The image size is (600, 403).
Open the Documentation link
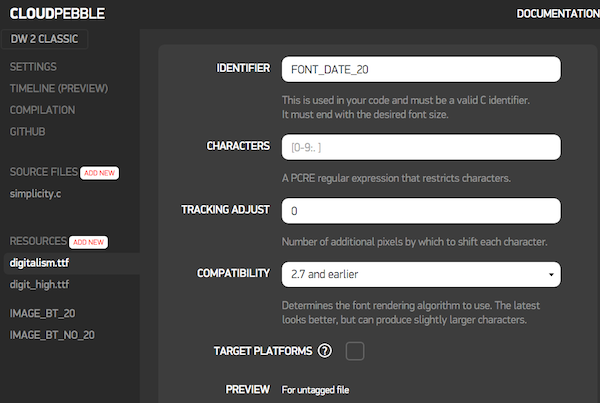[x=557, y=14]
